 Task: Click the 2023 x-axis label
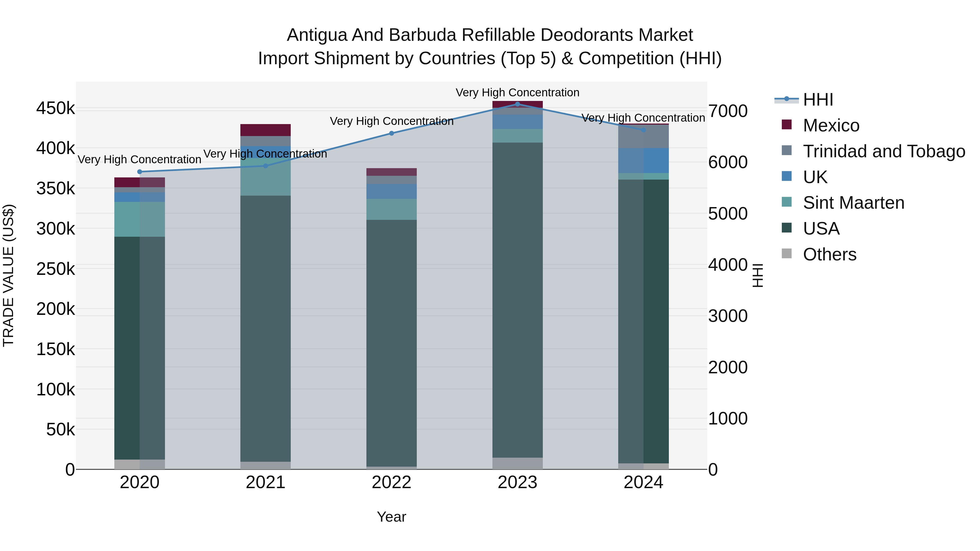coord(517,482)
